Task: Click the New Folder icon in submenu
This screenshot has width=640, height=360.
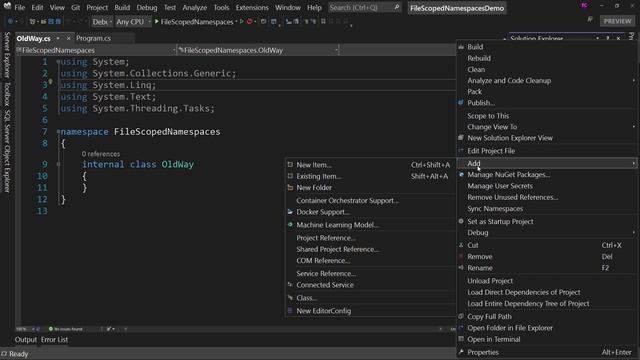Action: (x=290, y=187)
